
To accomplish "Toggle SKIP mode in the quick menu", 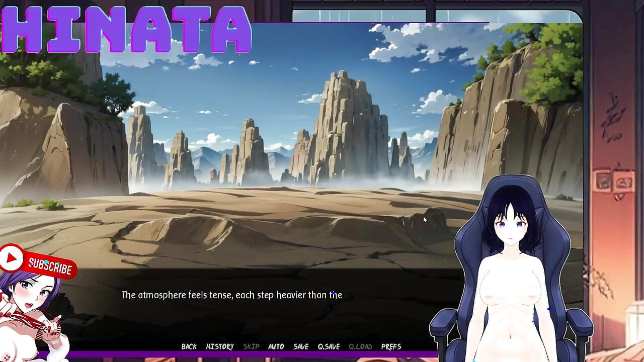I will click(251, 346).
